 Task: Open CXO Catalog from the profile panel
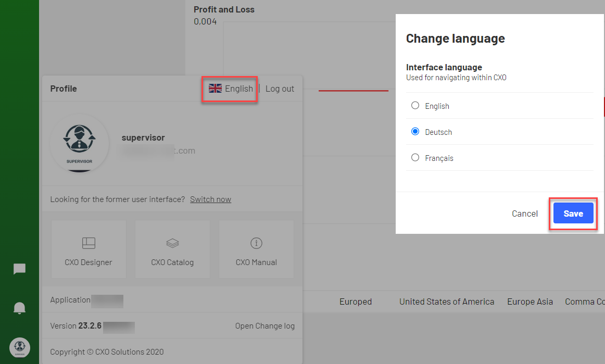172,249
